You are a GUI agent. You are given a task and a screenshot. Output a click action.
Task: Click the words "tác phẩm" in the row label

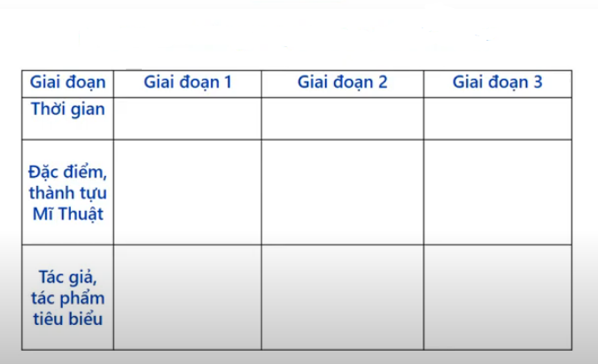click(x=68, y=297)
